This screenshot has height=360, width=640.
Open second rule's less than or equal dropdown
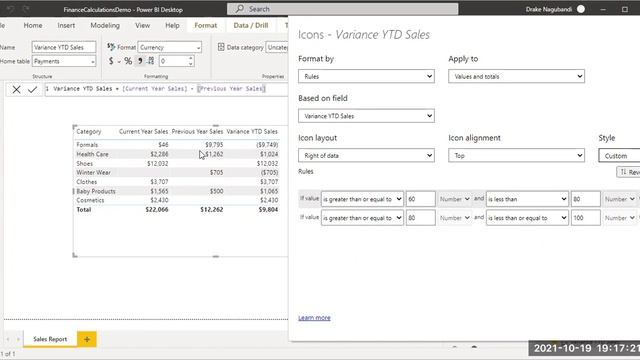(527, 218)
